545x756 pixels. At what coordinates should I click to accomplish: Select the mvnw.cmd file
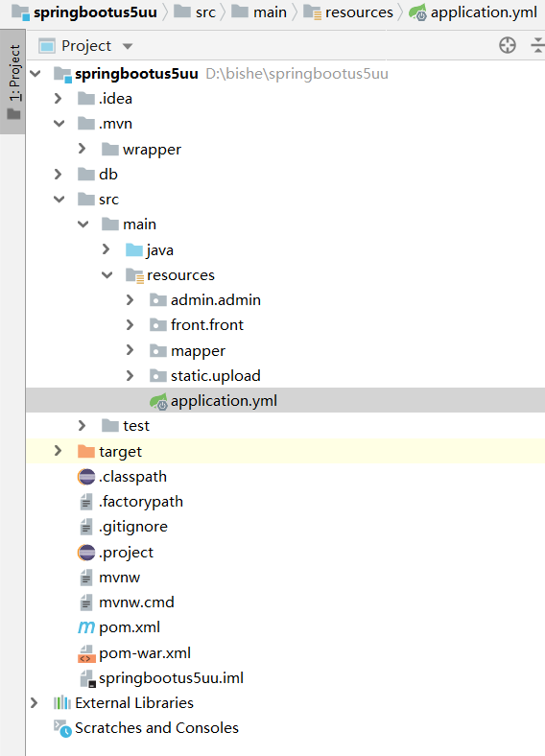(136, 602)
